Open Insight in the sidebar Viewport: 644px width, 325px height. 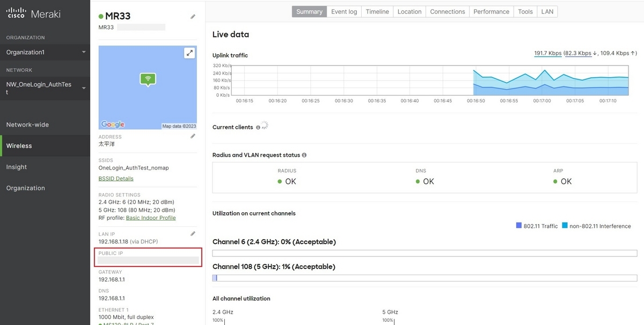tap(45, 167)
